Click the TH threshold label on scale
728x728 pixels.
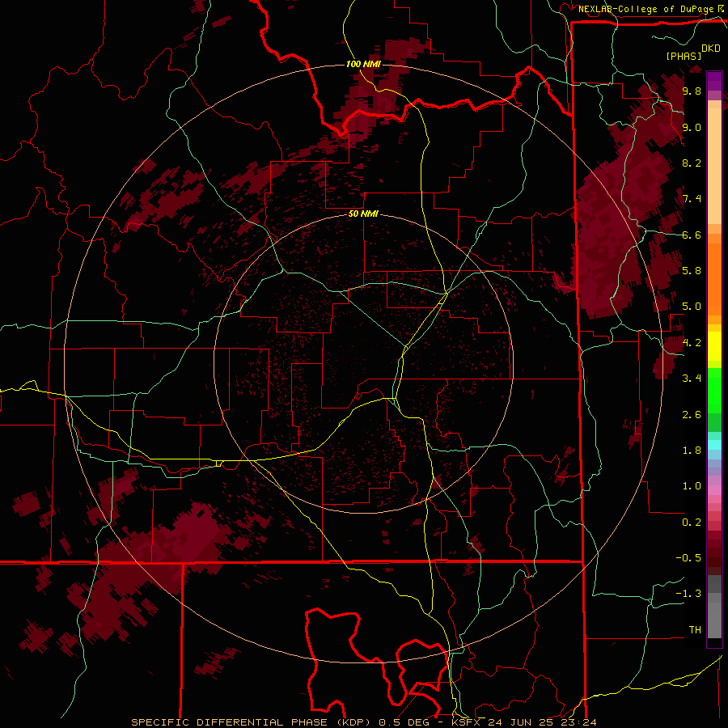coord(695,630)
